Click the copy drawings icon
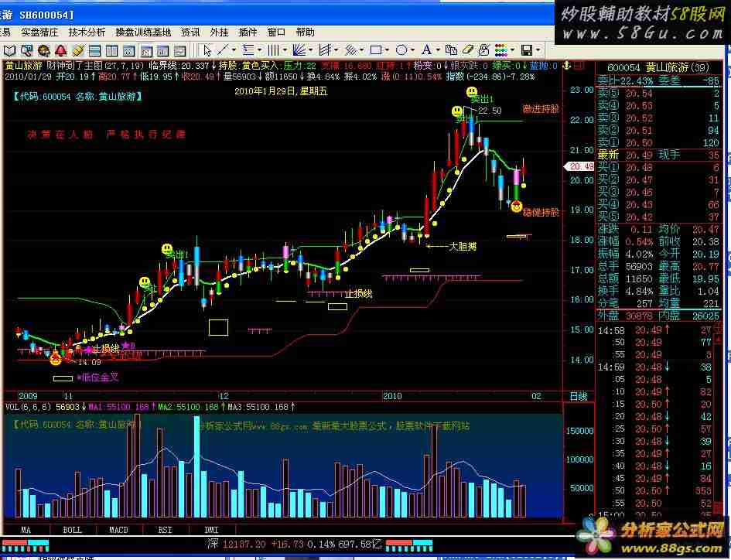Screen dimensions: 731x560 click(x=451, y=50)
